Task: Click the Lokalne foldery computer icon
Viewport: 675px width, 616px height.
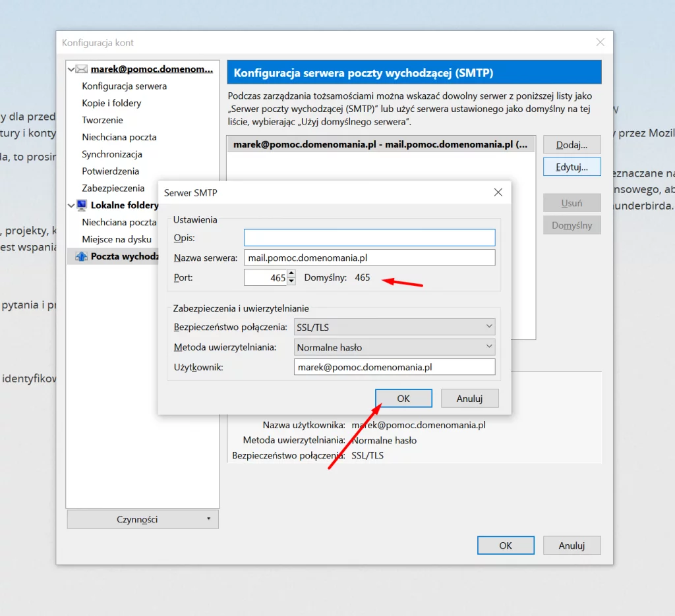Action: pos(82,205)
